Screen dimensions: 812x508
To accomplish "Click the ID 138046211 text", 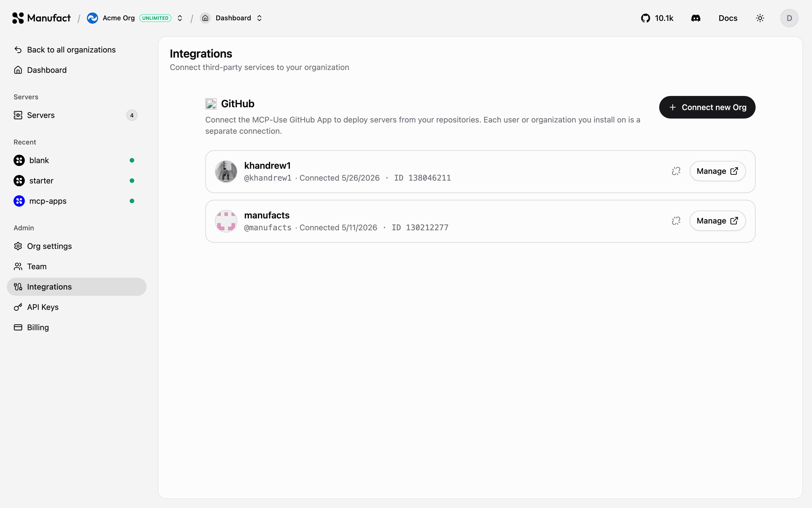I will (x=422, y=178).
